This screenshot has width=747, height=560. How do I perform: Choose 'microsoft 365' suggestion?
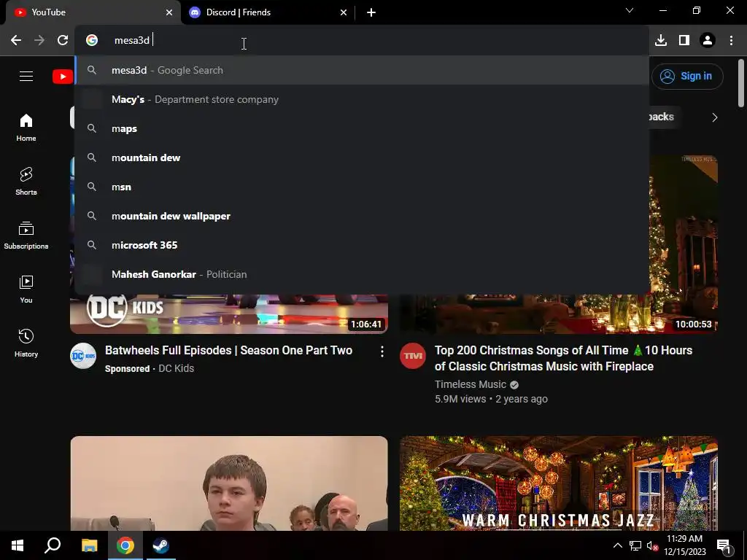pyautogui.click(x=362, y=245)
